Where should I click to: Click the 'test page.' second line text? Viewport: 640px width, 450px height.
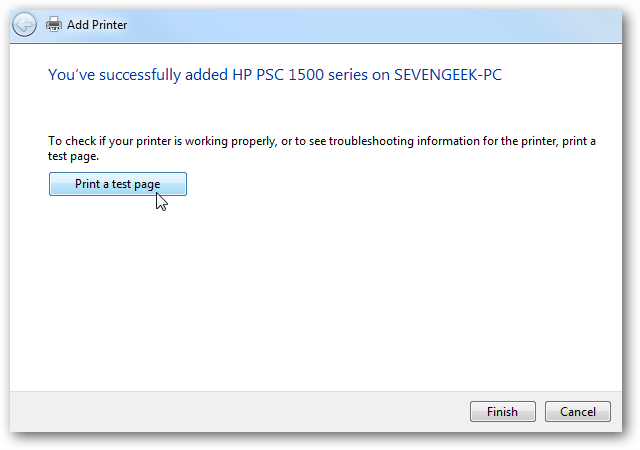(x=73, y=156)
